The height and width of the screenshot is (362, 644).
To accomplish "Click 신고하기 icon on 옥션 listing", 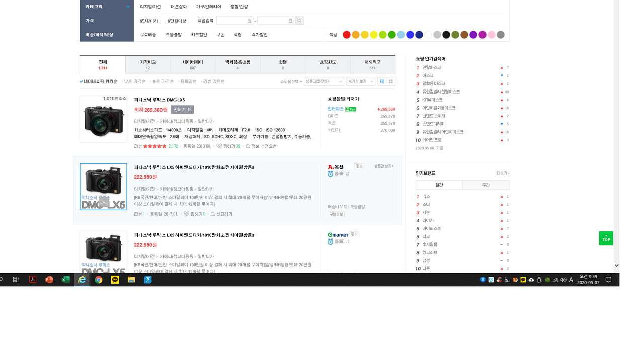I will pos(213,214).
